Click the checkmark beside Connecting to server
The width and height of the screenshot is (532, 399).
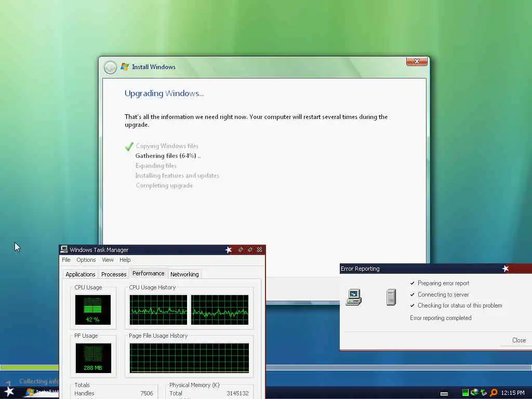(412, 295)
